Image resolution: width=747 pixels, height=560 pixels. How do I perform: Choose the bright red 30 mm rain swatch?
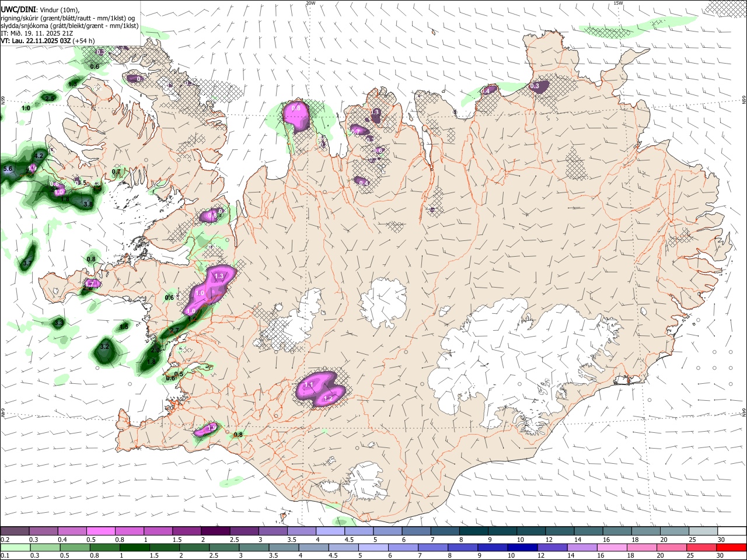[732, 548]
